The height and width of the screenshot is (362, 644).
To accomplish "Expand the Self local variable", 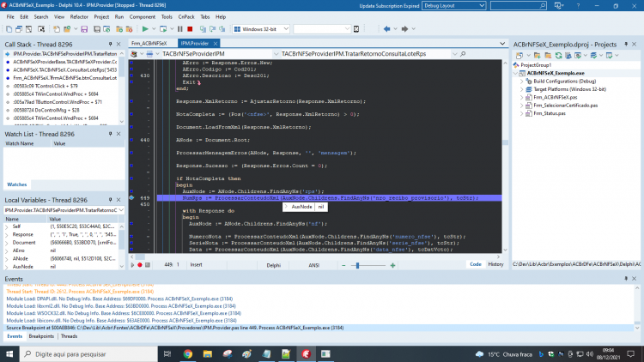I will point(7,226).
